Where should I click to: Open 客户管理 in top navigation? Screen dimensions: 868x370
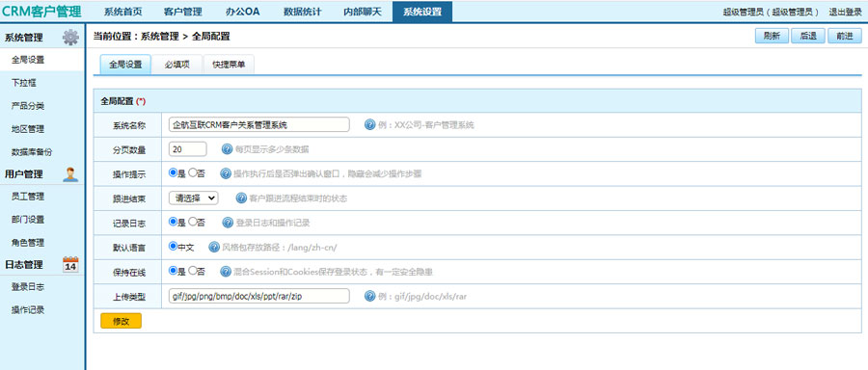click(x=183, y=12)
